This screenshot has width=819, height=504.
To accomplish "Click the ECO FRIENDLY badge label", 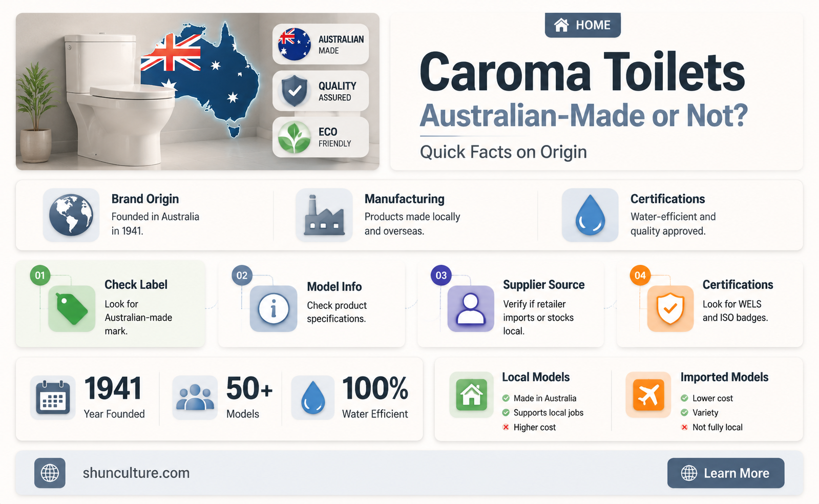I will (x=334, y=137).
